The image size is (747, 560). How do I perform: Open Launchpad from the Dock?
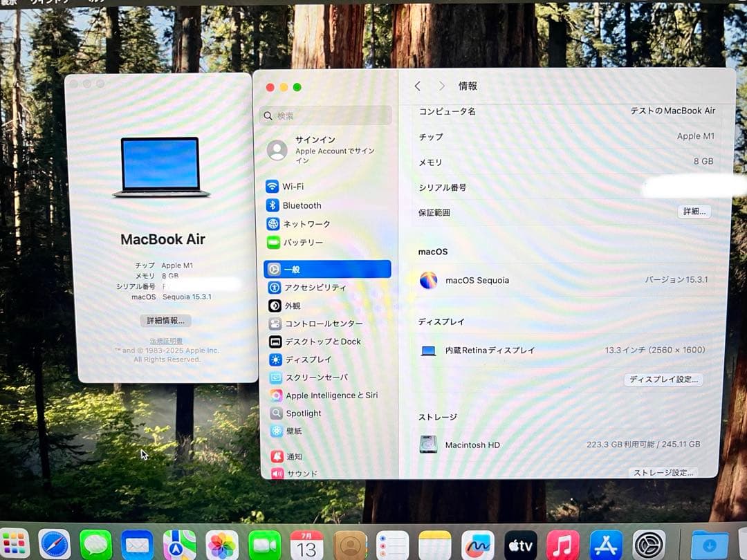(x=14, y=544)
